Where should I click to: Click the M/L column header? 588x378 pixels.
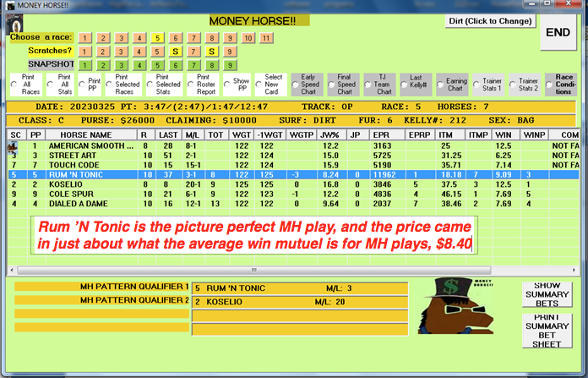pyautogui.click(x=193, y=135)
